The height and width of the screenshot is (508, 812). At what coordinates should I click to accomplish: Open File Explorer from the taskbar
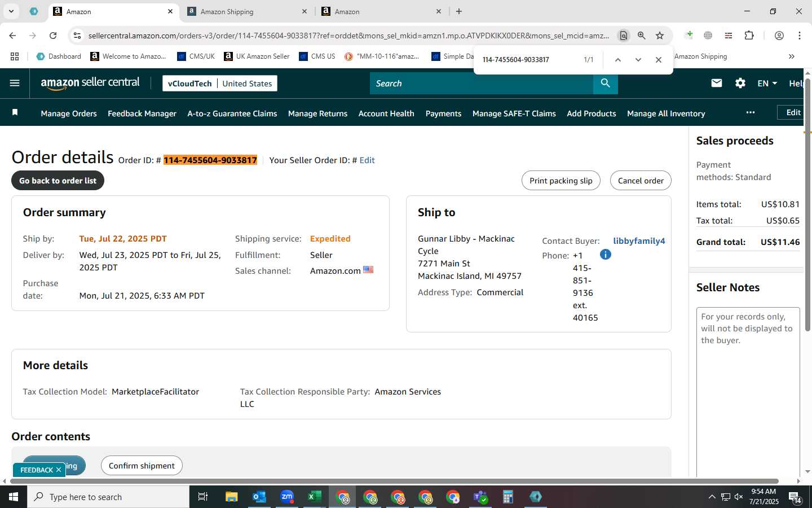[232, 497]
